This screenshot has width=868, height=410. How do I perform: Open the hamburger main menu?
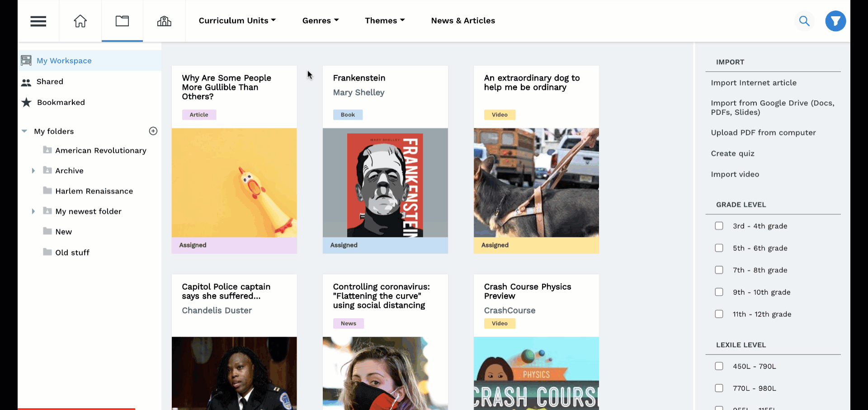point(38,21)
